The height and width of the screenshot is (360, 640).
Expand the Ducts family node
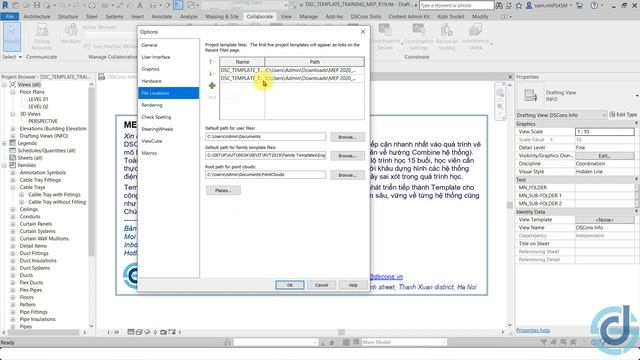(x=13, y=275)
